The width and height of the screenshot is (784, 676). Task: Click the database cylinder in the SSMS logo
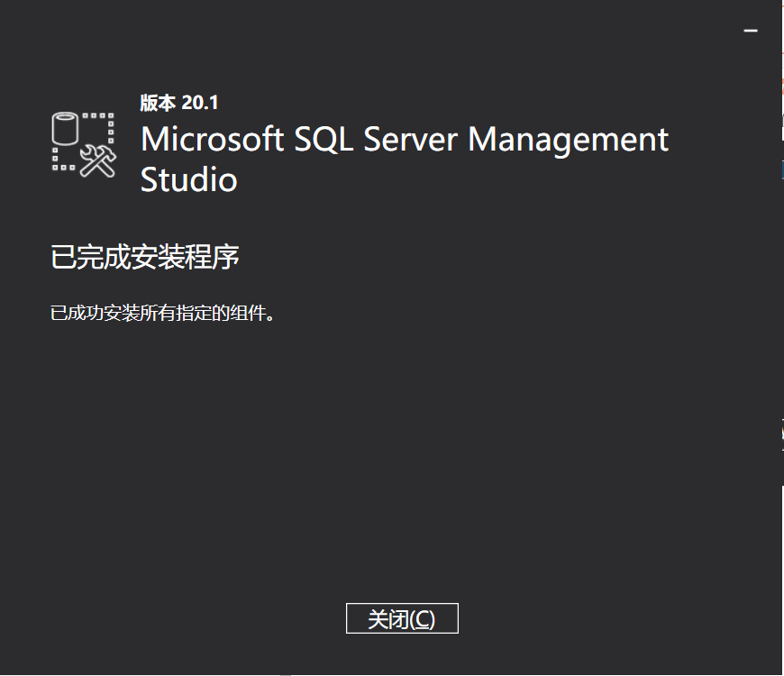(66, 130)
